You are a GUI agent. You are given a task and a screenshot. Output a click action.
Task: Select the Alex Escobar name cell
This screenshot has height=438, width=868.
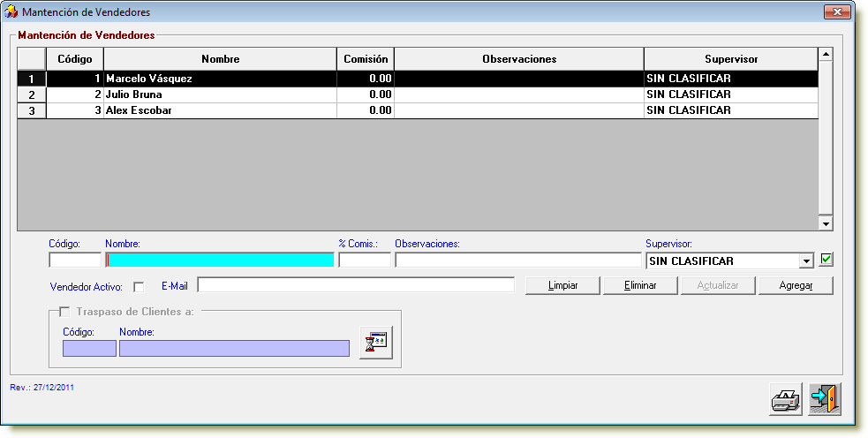[221, 110]
